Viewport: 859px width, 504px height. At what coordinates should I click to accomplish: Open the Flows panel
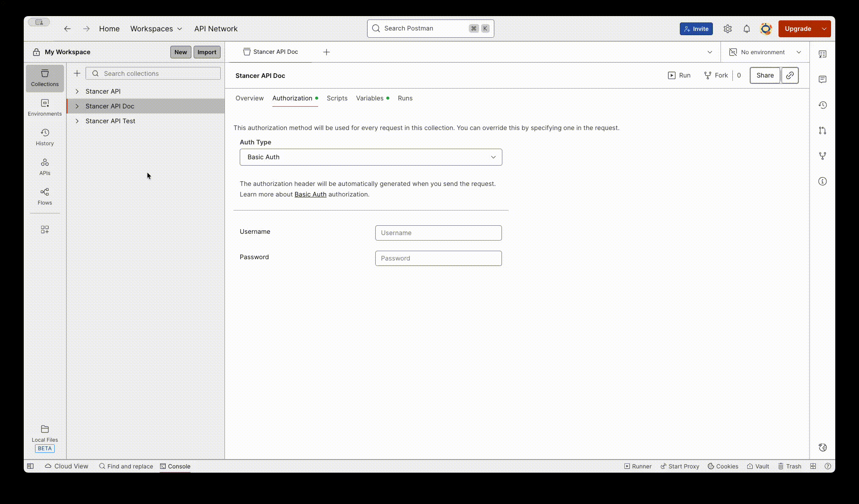[x=44, y=196]
